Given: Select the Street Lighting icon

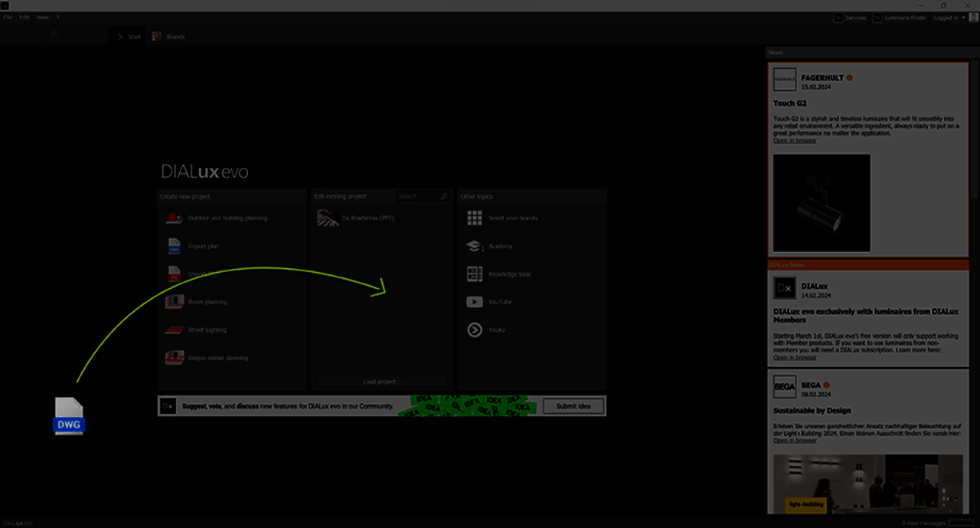Looking at the screenshot, I should [x=174, y=330].
